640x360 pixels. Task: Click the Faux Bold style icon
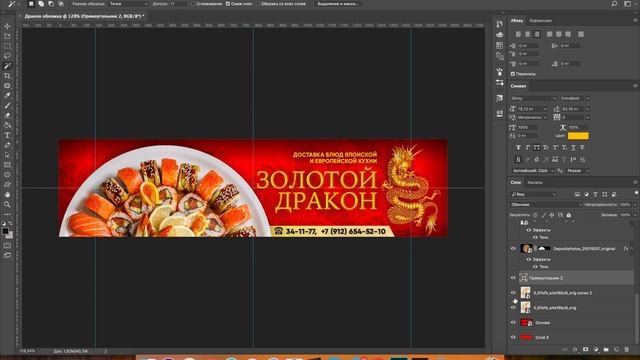[518, 147]
